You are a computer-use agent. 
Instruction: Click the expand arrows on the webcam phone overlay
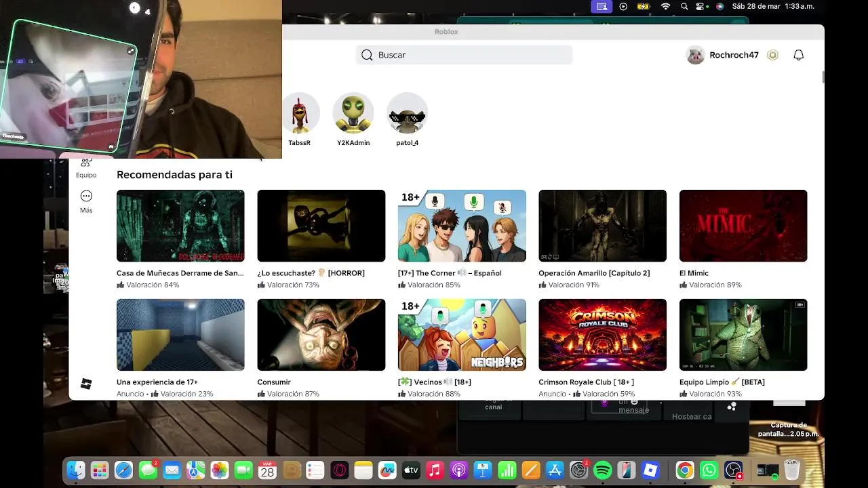pos(131,51)
